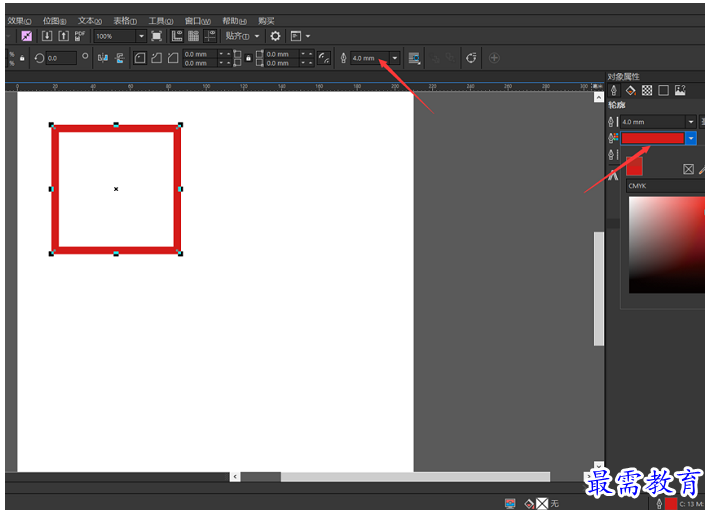Open toolbar outline width 4.0 mm dropdown

395,58
